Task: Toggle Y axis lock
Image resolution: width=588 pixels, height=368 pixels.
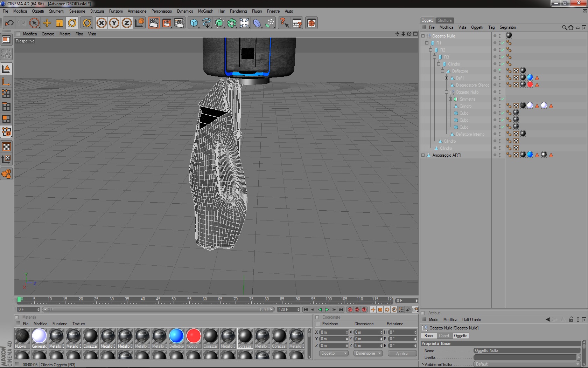Action: pos(114,23)
